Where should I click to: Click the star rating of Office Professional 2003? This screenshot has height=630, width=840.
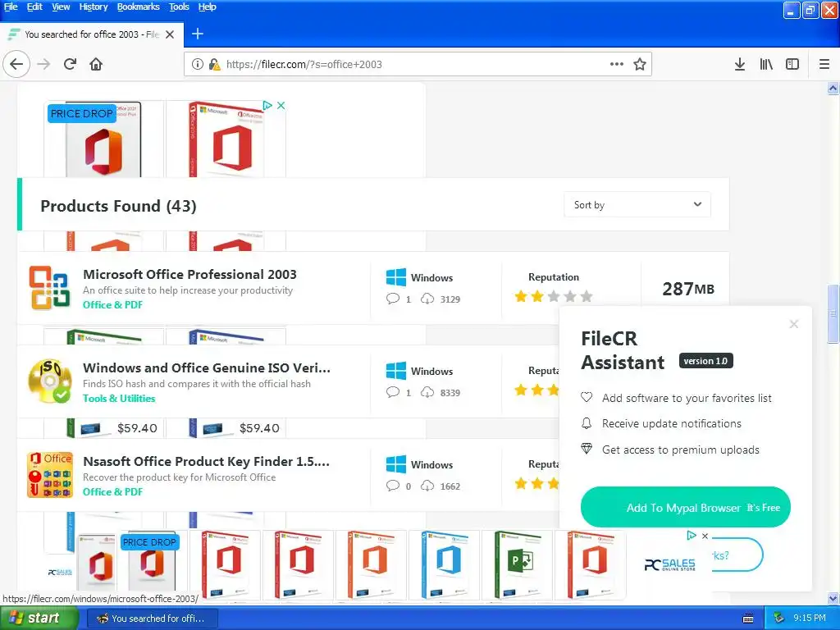[554, 296]
